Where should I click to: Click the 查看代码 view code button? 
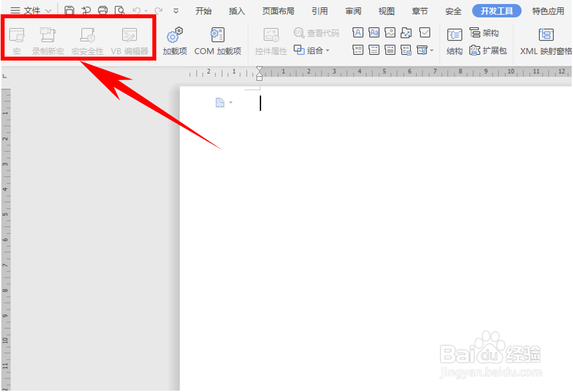(x=316, y=33)
